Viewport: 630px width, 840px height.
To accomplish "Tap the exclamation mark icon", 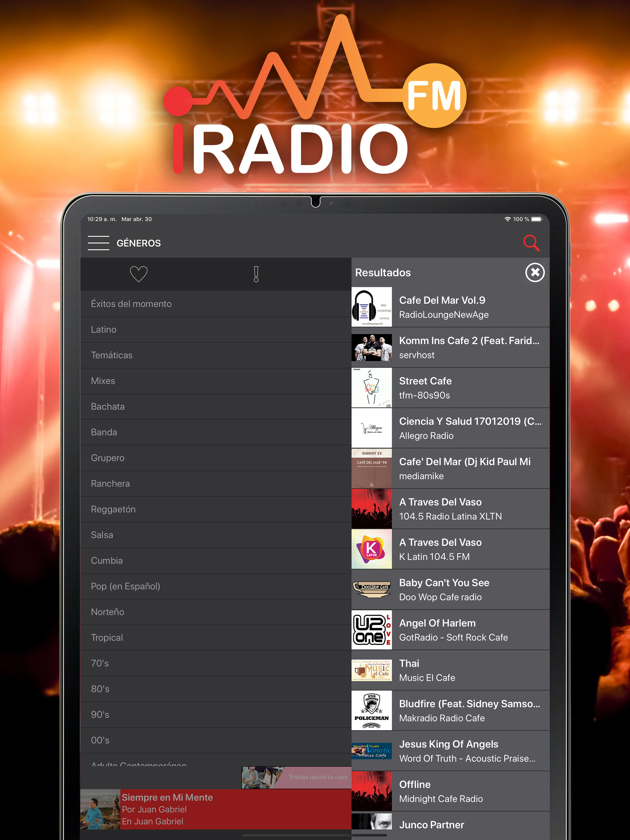I will pyautogui.click(x=256, y=274).
